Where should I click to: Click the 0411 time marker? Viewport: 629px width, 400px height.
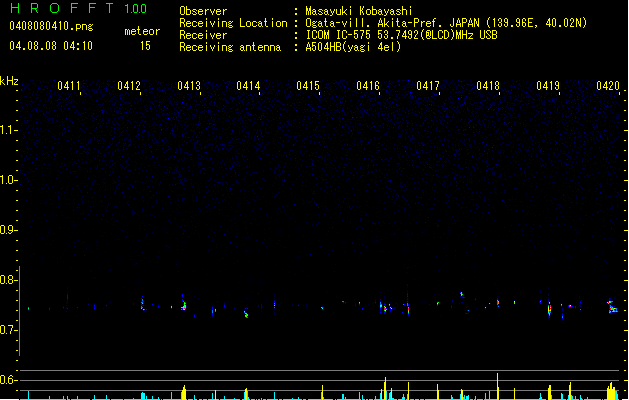tap(69, 86)
